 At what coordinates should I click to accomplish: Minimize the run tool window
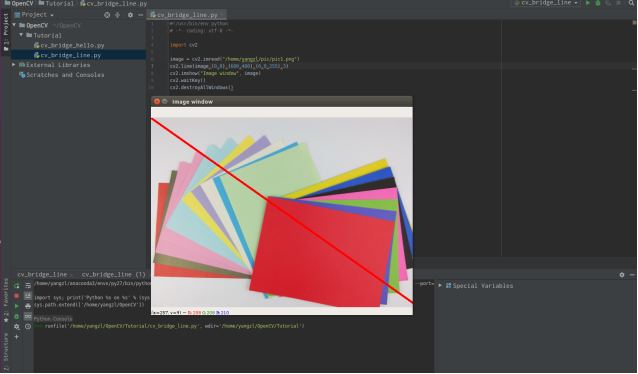click(632, 275)
